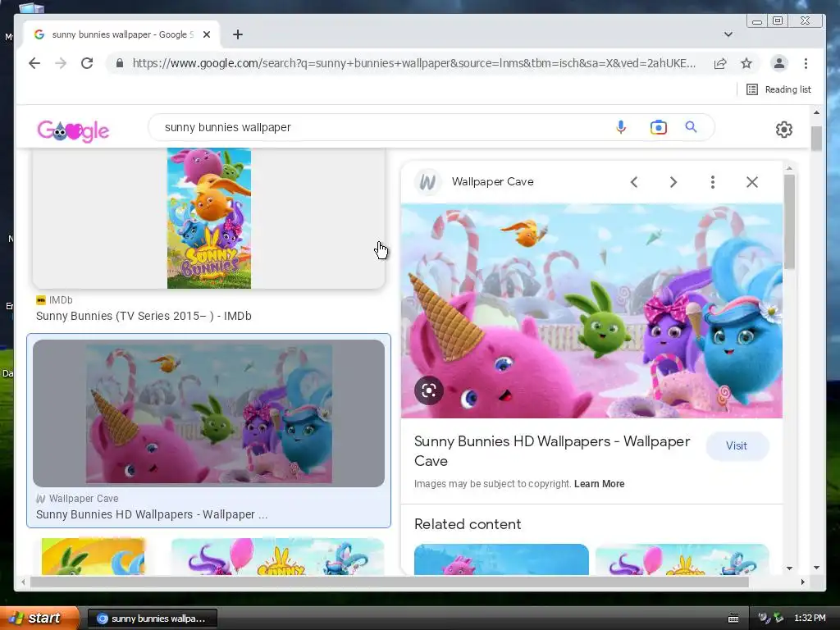Image resolution: width=840 pixels, height=630 pixels.
Task: Submit search with the magnifier icon
Action: coord(691,127)
